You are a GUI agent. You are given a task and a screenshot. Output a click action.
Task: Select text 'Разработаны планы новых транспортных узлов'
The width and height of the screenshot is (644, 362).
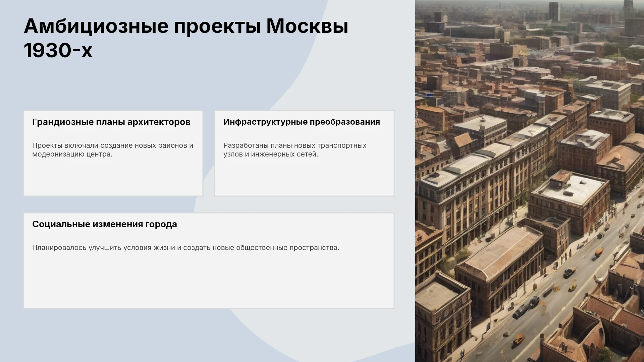295,150
